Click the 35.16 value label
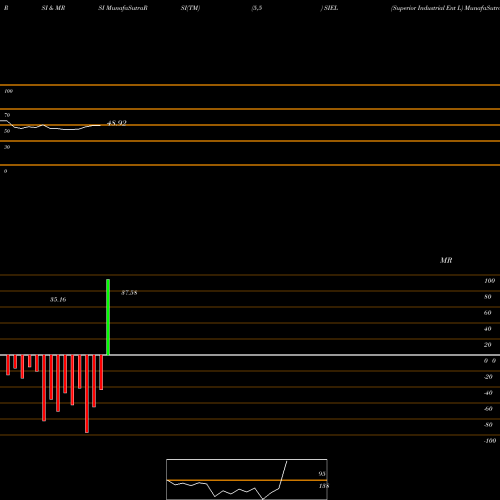This screenshot has height=500, width=500. [58, 299]
